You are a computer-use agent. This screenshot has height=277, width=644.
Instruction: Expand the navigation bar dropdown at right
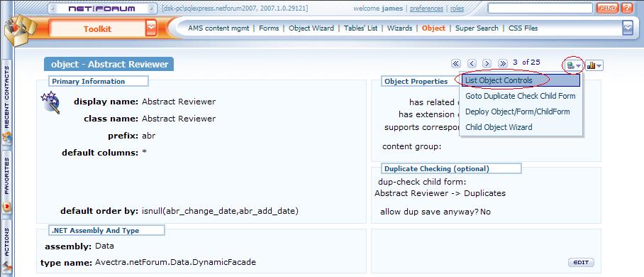[x=628, y=28]
